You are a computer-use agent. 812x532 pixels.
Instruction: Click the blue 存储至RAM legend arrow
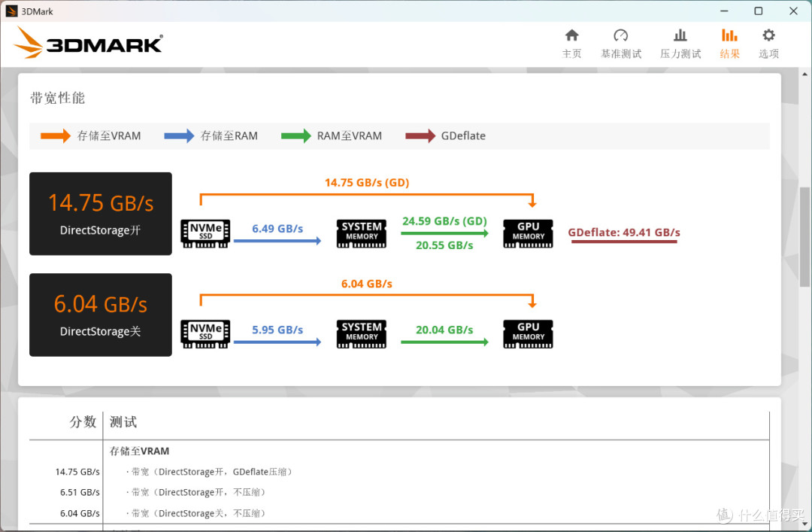[x=179, y=136]
